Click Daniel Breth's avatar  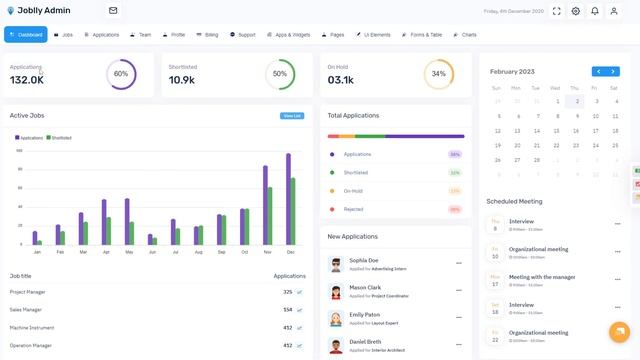coord(336,346)
